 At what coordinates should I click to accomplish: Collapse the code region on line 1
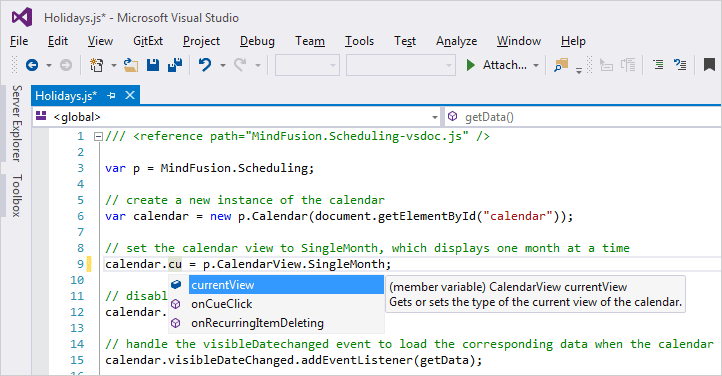point(98,137)
